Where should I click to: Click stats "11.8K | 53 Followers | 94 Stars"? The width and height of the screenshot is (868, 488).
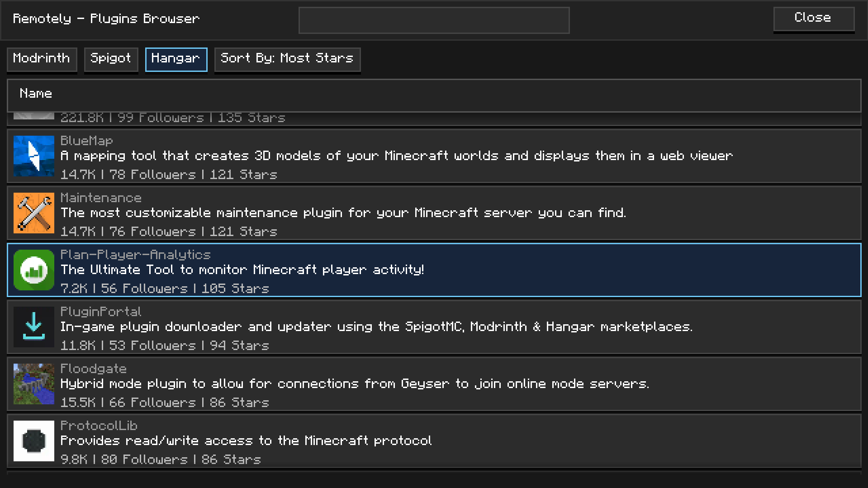pyautogui.click(x=165, y=346)
